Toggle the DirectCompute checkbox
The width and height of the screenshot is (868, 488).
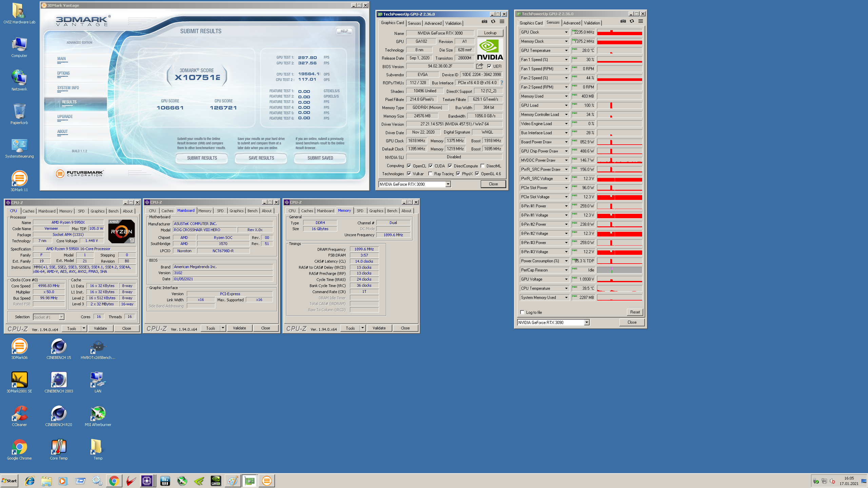[450, 166]
